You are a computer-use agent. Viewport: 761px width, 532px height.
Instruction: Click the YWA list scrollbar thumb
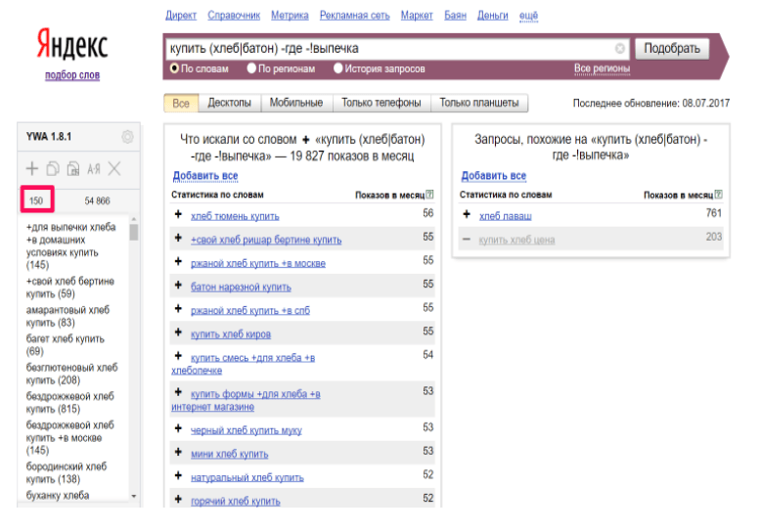coord(134,232)
